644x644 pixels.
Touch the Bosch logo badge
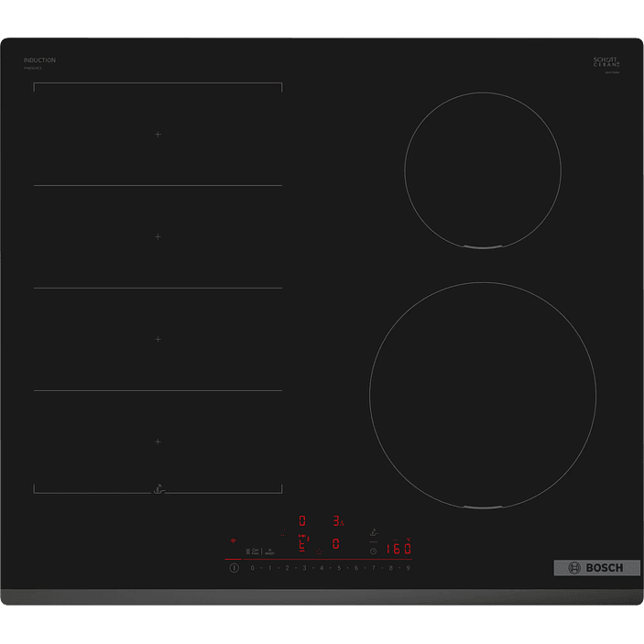tap(584, 568)
